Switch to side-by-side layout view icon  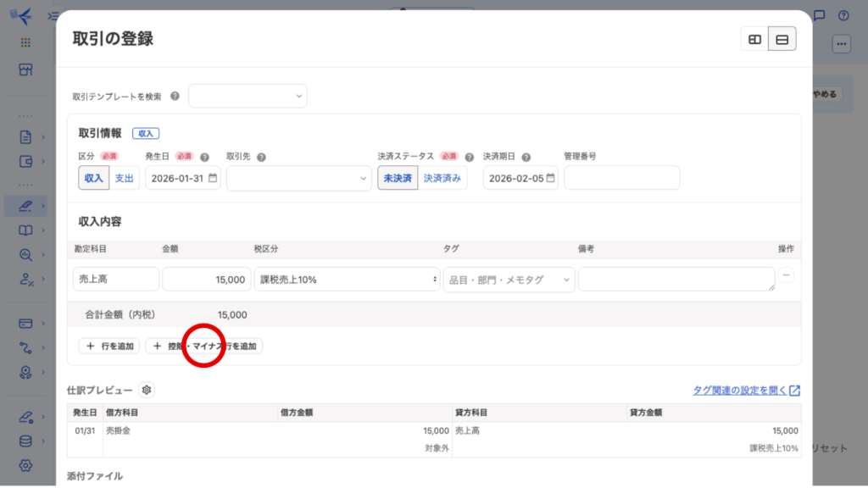pyautogui.click(x=754, y=39)
